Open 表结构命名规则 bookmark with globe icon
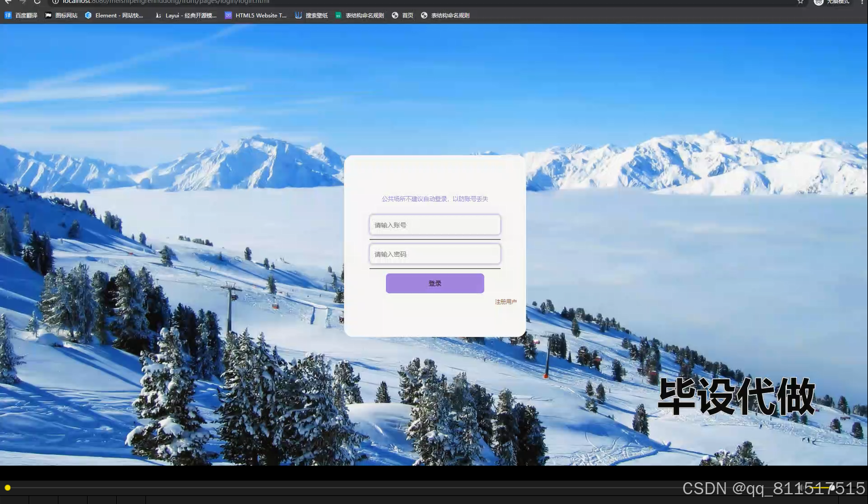Screen dimensions: 868x504 [x=445, y=15]
